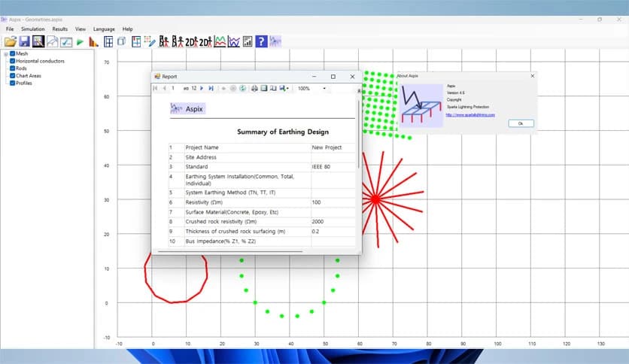Click the blue question mark help icon

(x=261, y=41)
